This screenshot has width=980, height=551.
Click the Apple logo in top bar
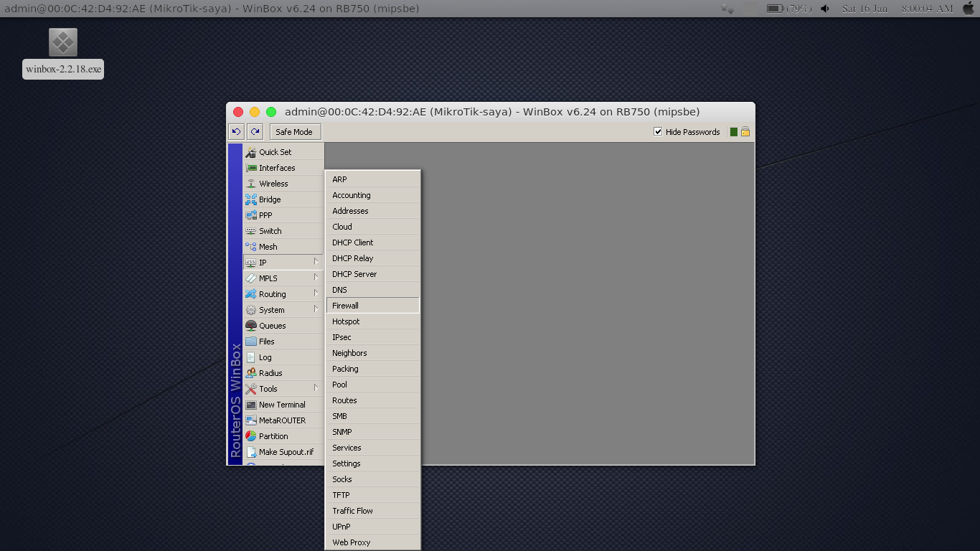[969, 8]
